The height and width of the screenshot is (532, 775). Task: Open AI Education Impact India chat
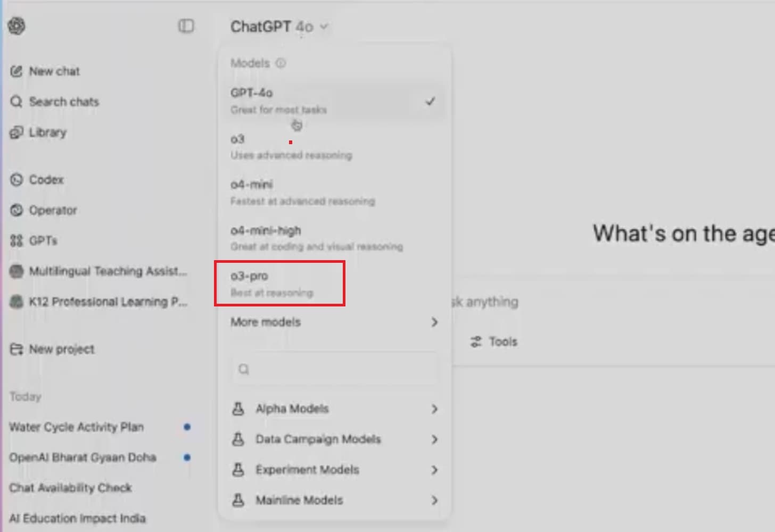[x=78, y=518]
